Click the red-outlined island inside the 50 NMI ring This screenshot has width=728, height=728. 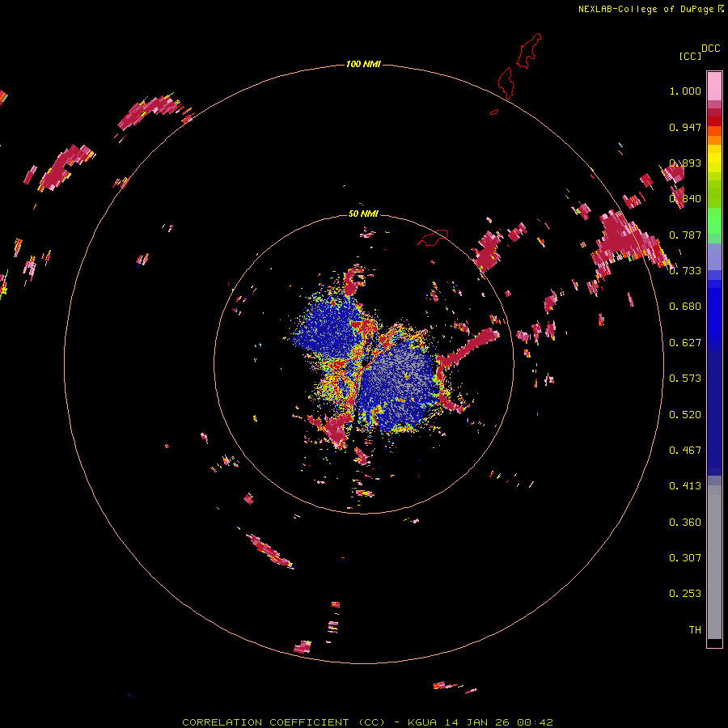coord(433,238)
